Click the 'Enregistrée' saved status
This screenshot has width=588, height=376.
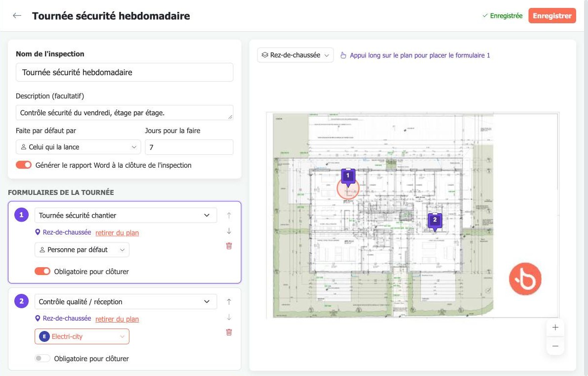(x=503, y=16)
